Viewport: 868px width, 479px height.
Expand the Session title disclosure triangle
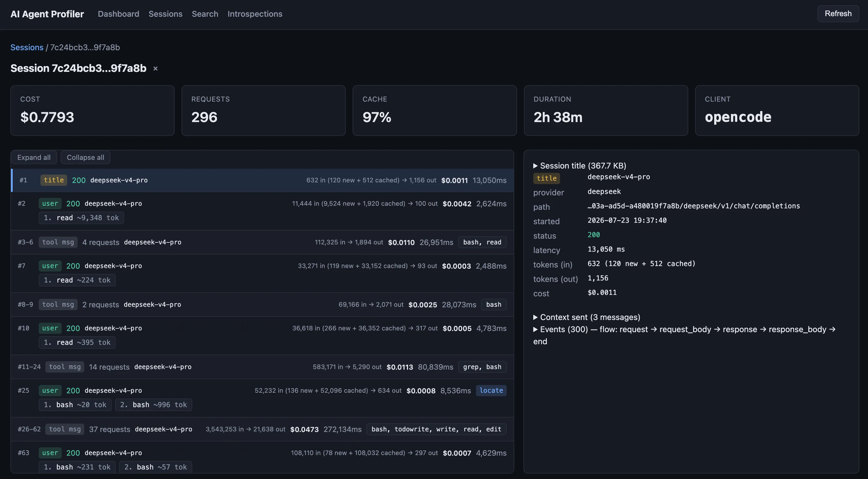tap(535, 166)
